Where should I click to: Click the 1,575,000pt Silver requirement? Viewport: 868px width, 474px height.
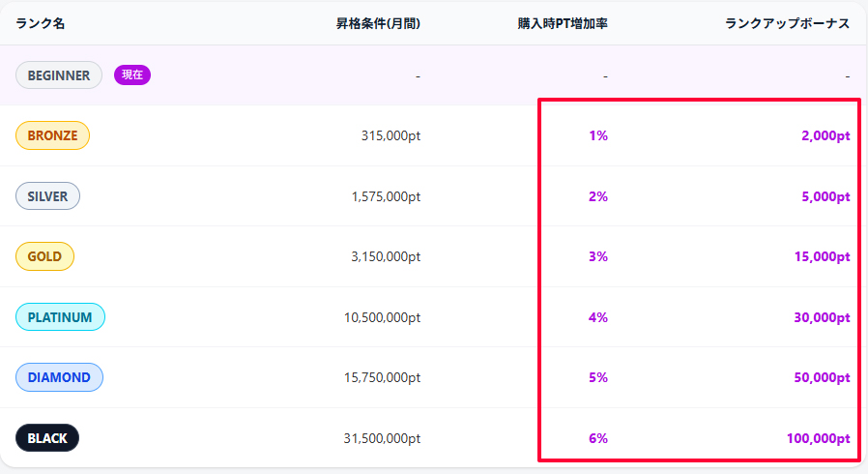(386, 196)
